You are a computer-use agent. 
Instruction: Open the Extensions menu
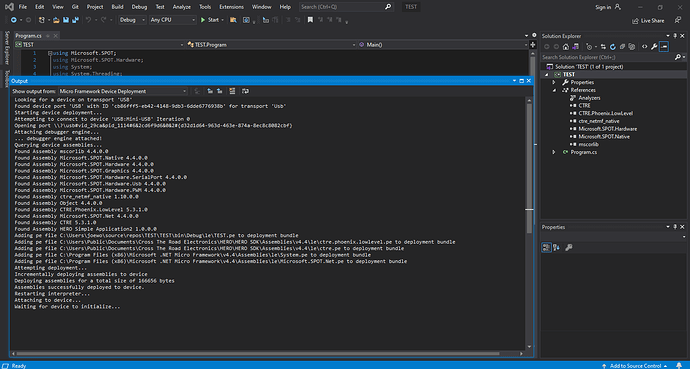[231, 7]
